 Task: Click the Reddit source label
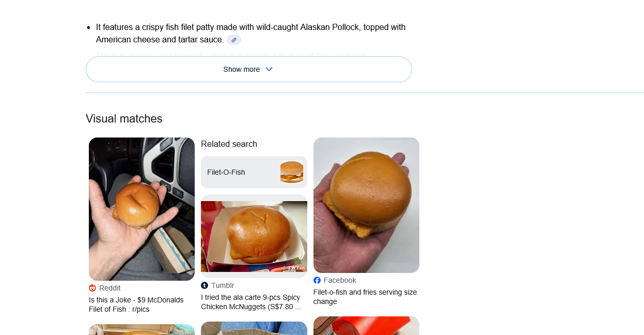point(109,288)
